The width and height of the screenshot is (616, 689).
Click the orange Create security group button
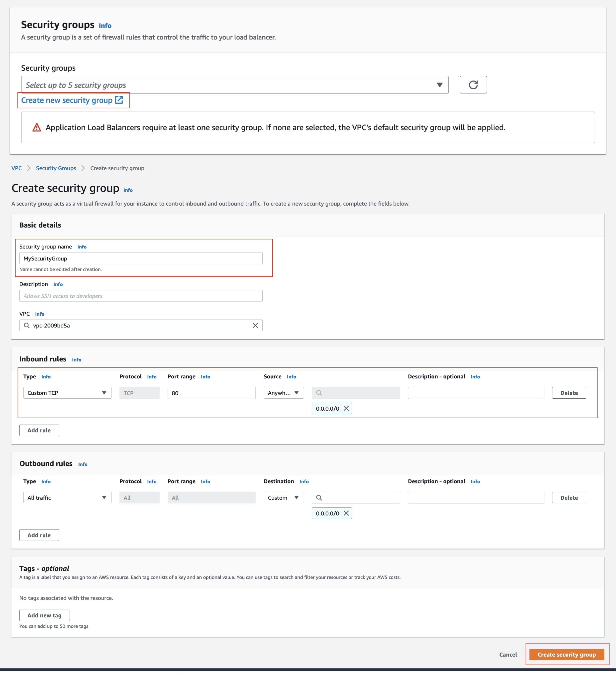[567, 655]
